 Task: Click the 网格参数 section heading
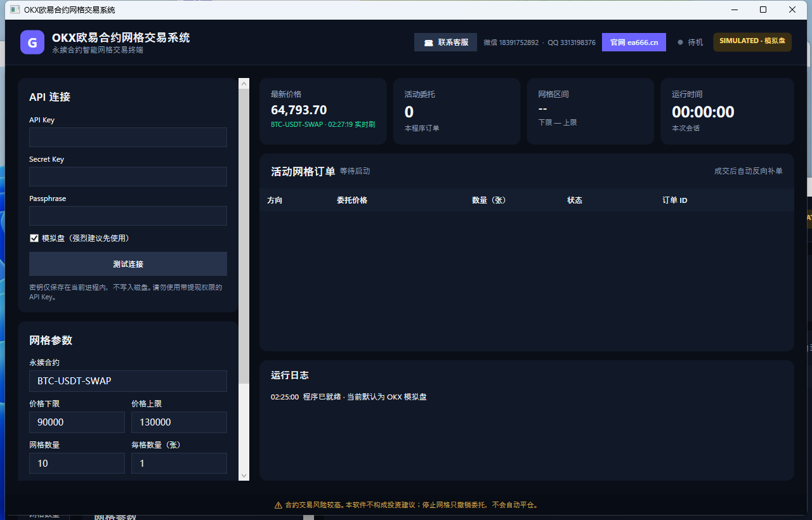pyautogui.click(x=51, y=341)
